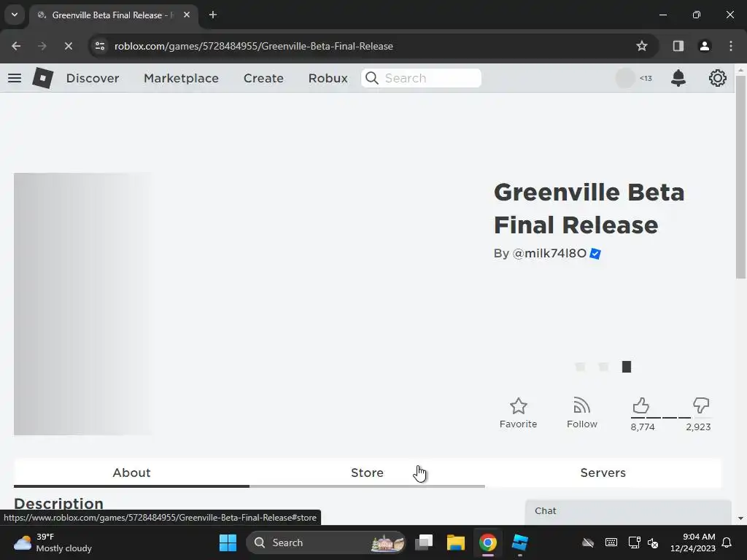Click the game thumbnail placeholder
The height and width of the screenshot is (560, 747).
[83, 304]
